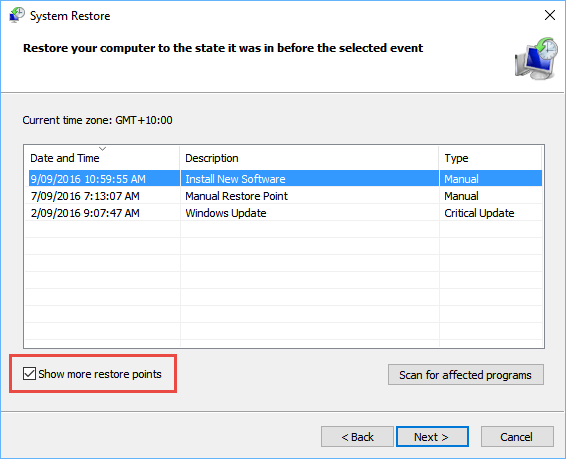Uncheck Show more restore points

click(29, 374)
